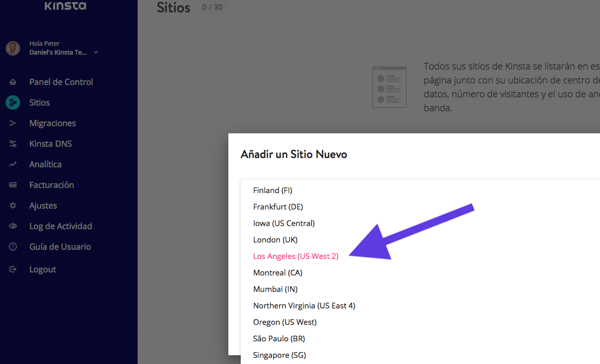
Task: Click the Log de Actividad eye icon
Action: coord(13,226)
